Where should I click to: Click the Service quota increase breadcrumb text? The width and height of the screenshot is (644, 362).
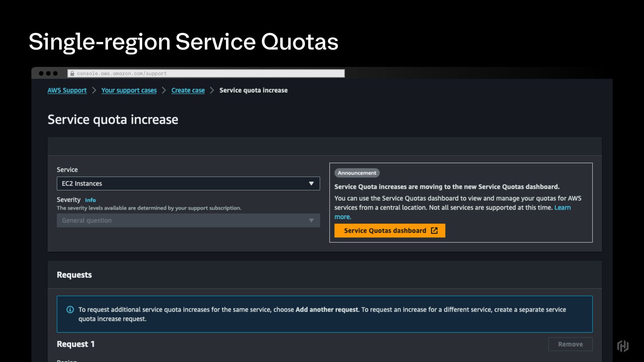pyautogui.click(x=253, y=90)
